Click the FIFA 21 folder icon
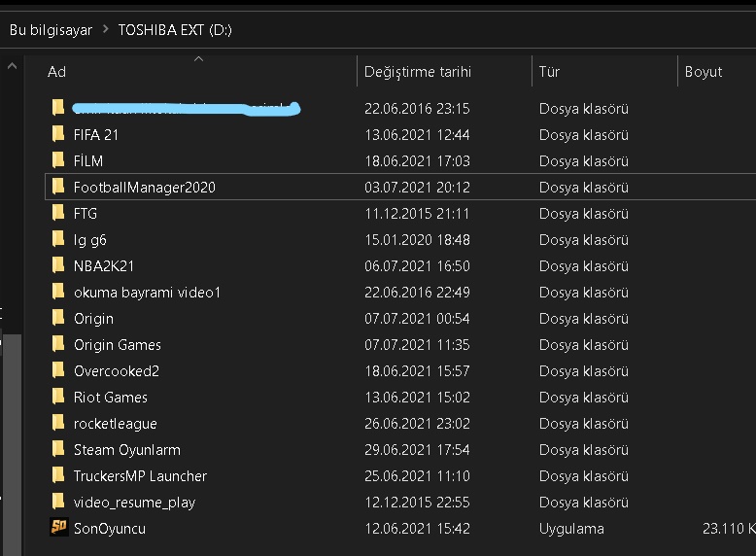Screen dimensions: 756x556 tap(58, 133)
